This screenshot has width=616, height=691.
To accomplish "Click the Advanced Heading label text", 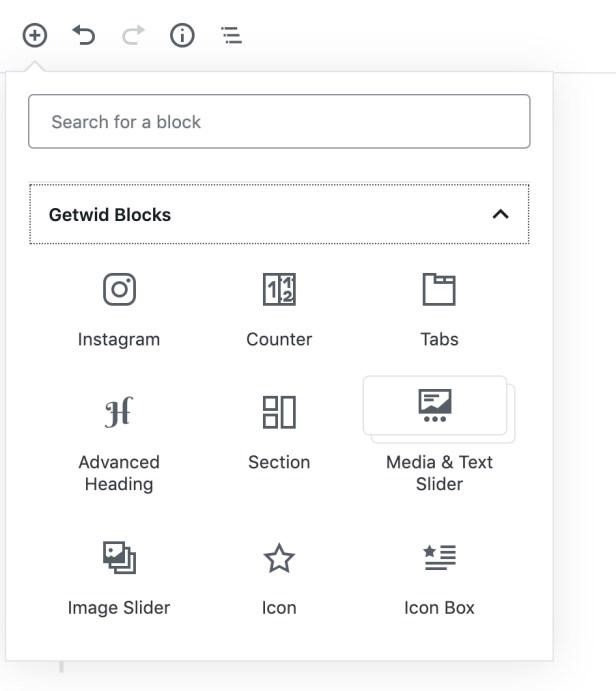I will click(119, 473).
